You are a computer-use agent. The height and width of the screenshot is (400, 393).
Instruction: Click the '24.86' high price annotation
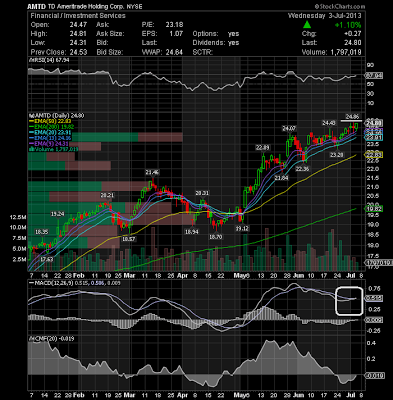tap(351, 116)
